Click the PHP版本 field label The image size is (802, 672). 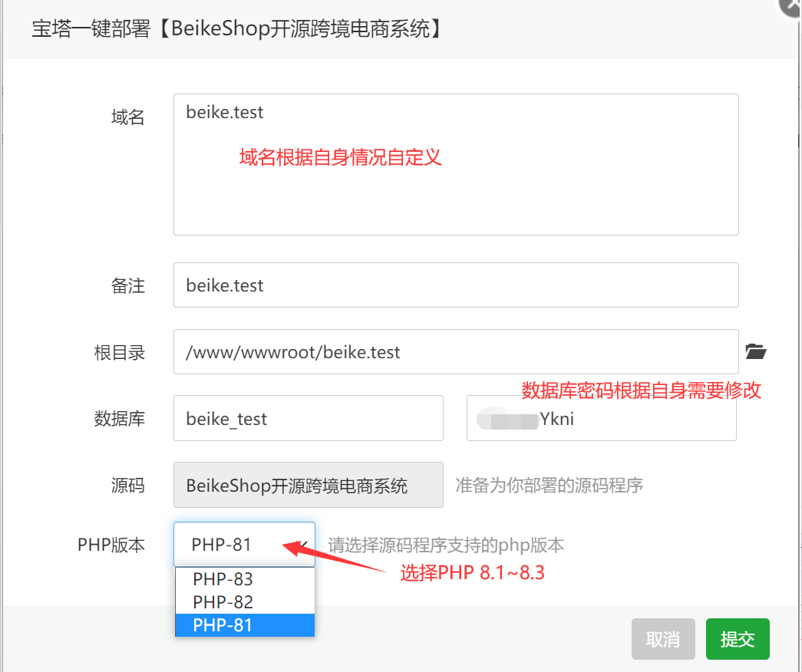tap(111, 545)
